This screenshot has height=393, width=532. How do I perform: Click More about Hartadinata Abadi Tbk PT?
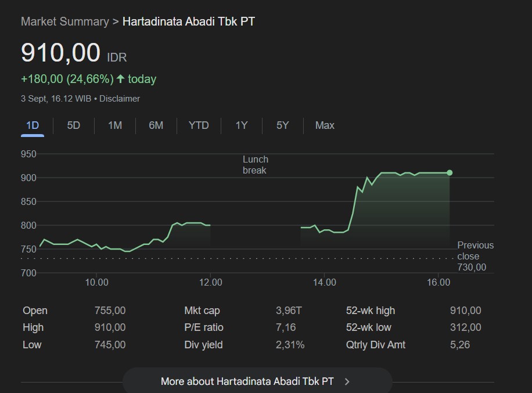[257, 381]
